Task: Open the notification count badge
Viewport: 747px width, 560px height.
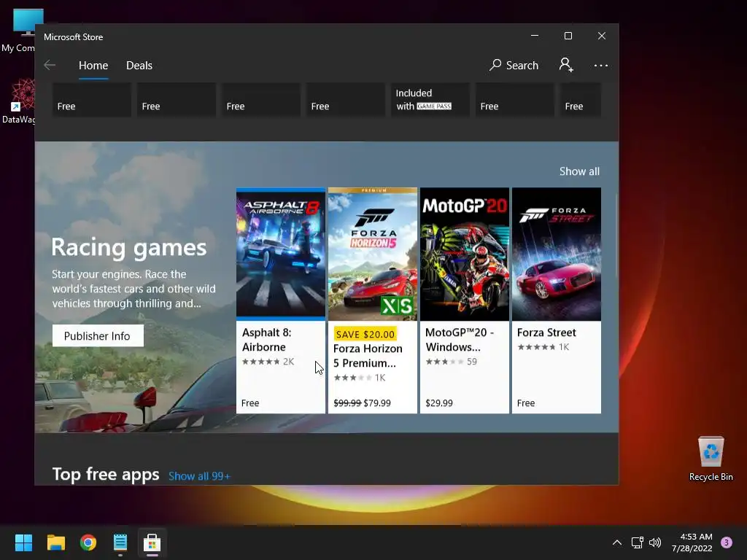Action: (727, 542)
